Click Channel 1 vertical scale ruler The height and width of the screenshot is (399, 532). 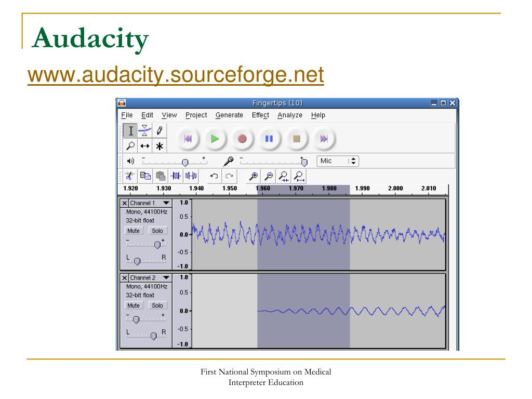point(182,234)
